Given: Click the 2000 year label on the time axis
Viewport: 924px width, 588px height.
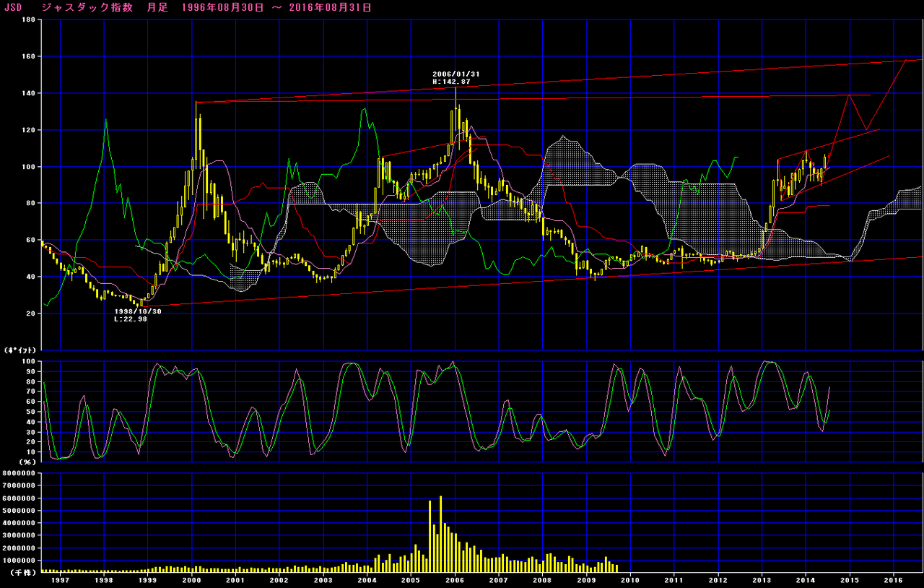Looking at the screenshot, I should click(191, 579).
